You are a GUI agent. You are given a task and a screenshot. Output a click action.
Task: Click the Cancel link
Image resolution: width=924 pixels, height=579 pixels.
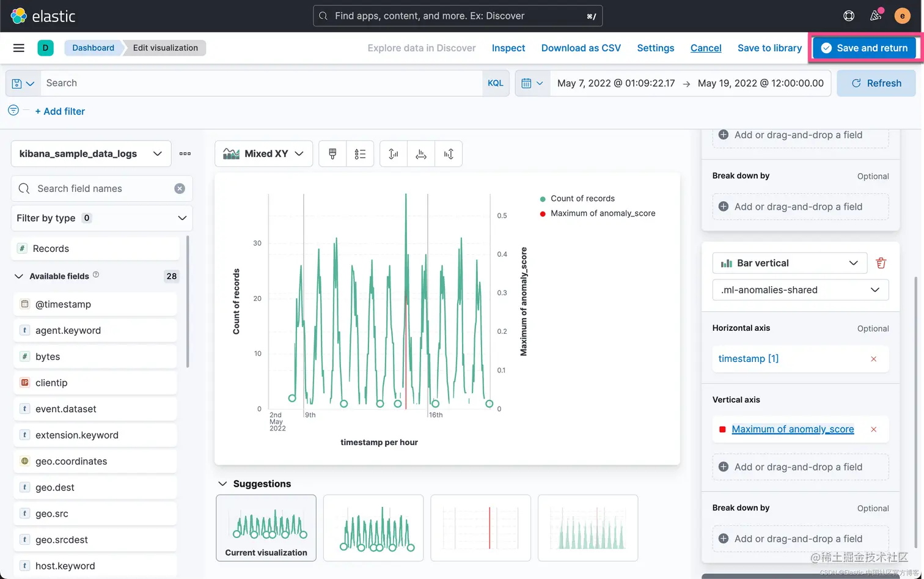pos(706,48)
